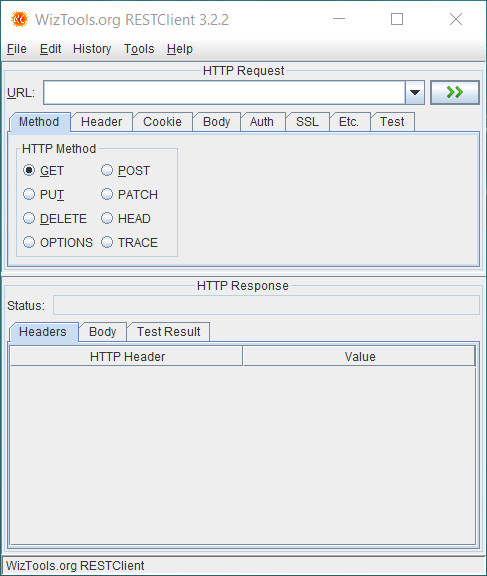This screenshot has width=487, height=576.
Task: Open the Edit menu
Action: click(x=50, y=49)
